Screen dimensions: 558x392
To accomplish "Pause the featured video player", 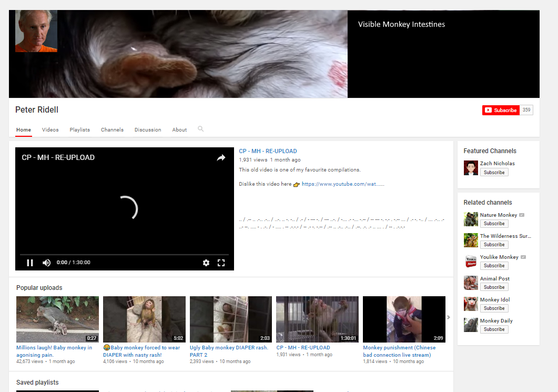I will click(x=30, y=263).
